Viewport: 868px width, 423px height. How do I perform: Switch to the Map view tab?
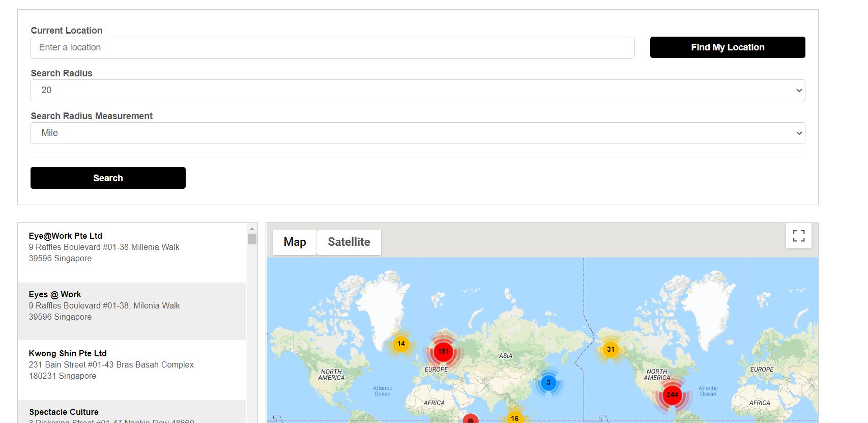pos(295,242)
